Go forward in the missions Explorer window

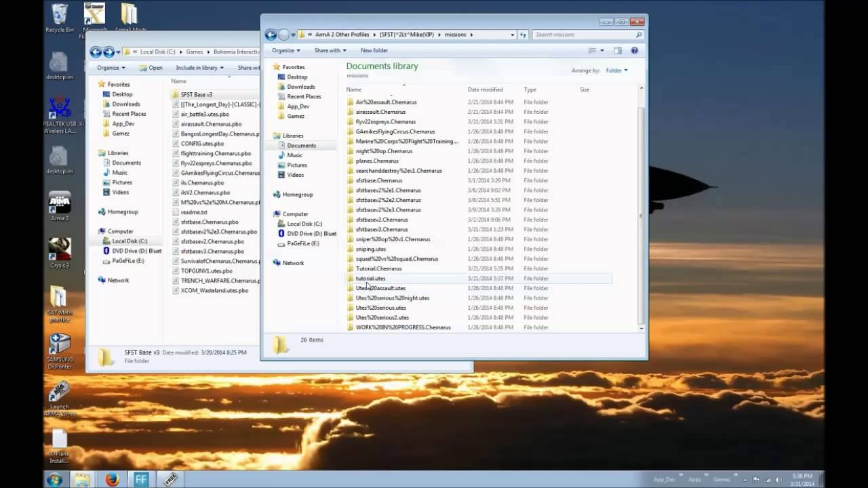[284, 35]
